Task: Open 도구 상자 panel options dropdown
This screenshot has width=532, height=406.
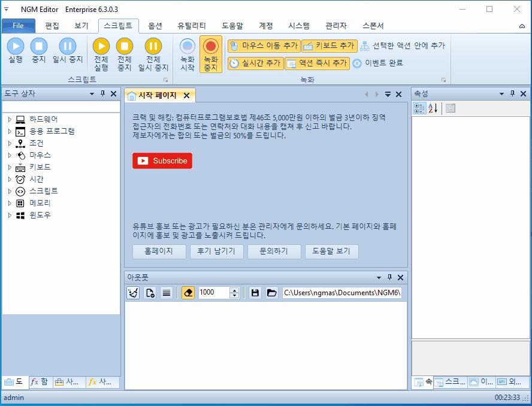Action: point(92,94)
